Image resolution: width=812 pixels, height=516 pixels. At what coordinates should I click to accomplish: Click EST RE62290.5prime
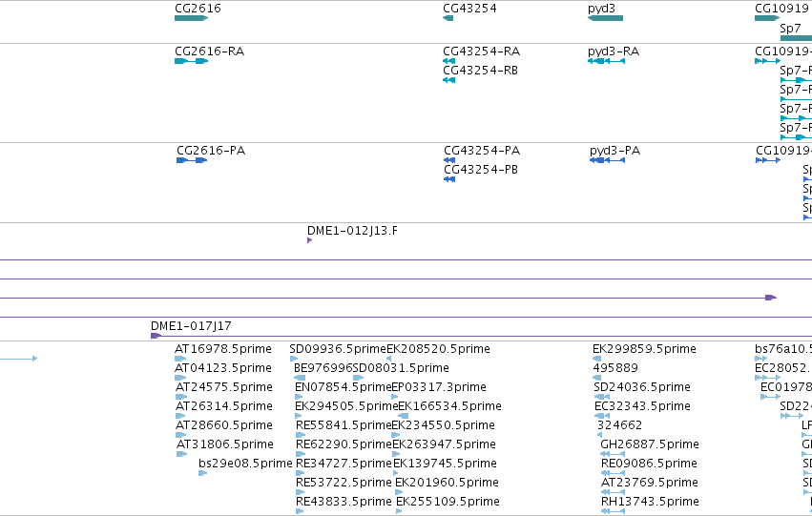tap(344, 444)
